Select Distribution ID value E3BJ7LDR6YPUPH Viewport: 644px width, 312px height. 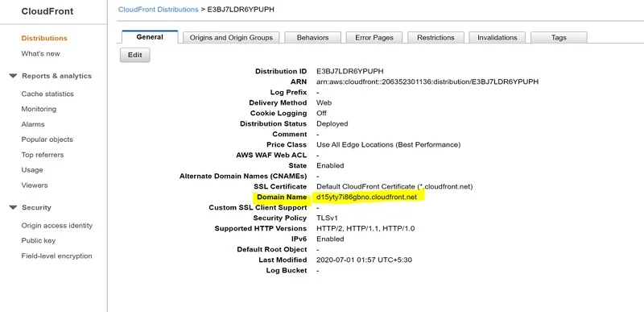[x=350, y=72]
